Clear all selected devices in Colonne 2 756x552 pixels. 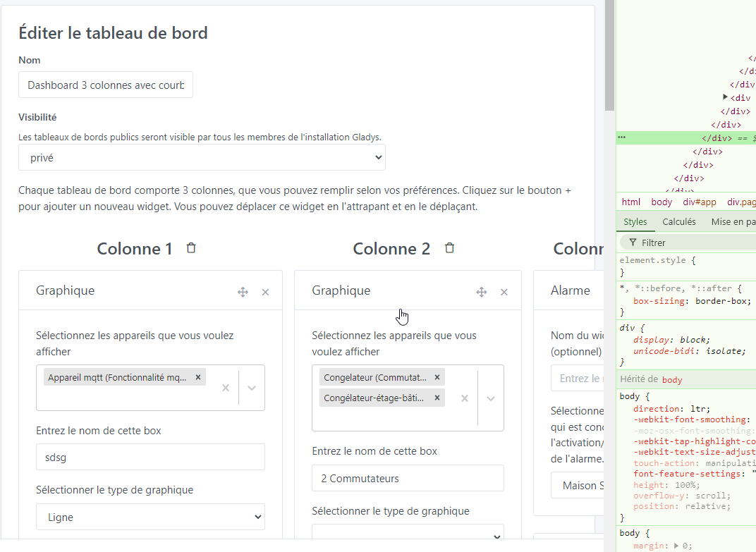point(465,398)
